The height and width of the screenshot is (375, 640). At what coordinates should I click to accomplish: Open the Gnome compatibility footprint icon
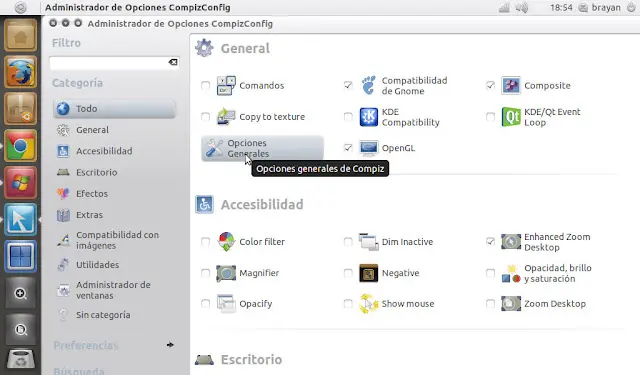[369, 86]
